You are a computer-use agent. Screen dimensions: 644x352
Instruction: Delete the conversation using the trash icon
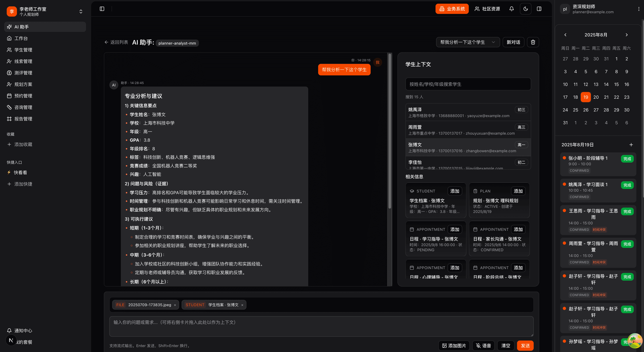click(x=533, y=42)
